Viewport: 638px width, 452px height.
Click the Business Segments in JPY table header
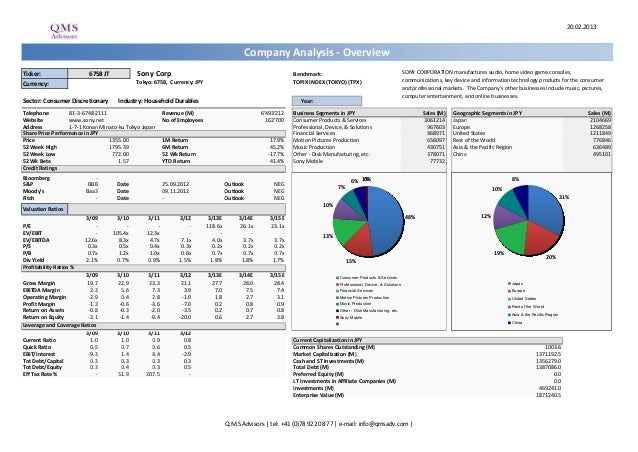click(369, 113)
